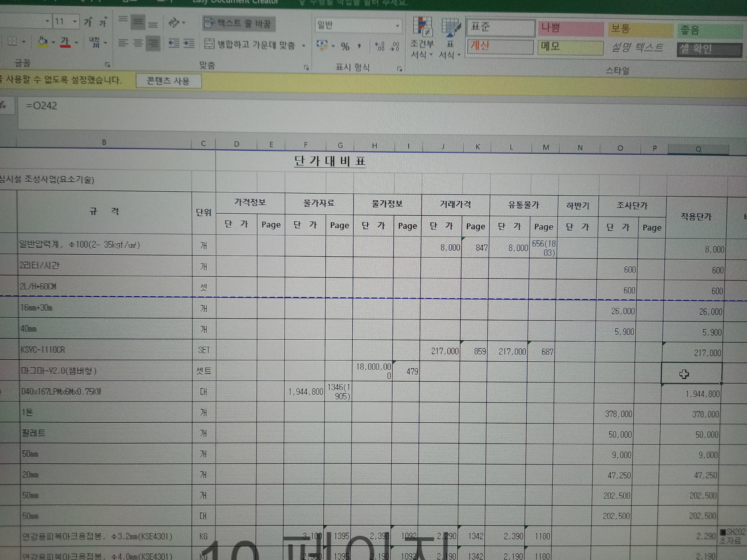Click the red font color swatch
This screenshot has height=560, width=747.
[x=65, y=42]
